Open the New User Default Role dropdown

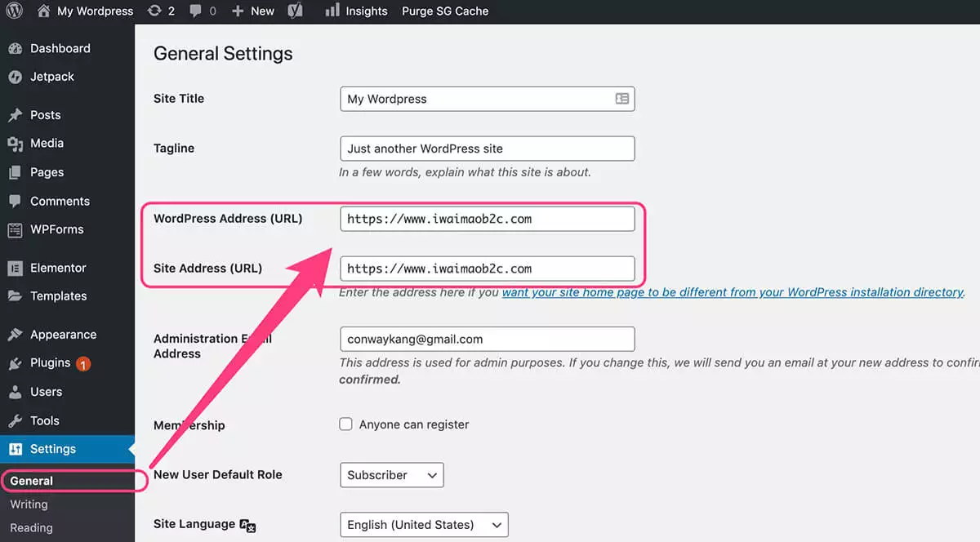(391, 475)
